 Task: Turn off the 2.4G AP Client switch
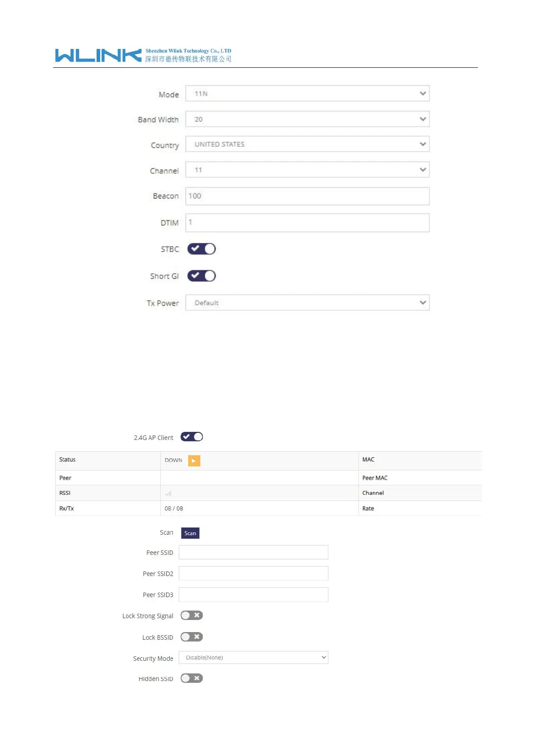pyautogui.click(x=192, y=437)
